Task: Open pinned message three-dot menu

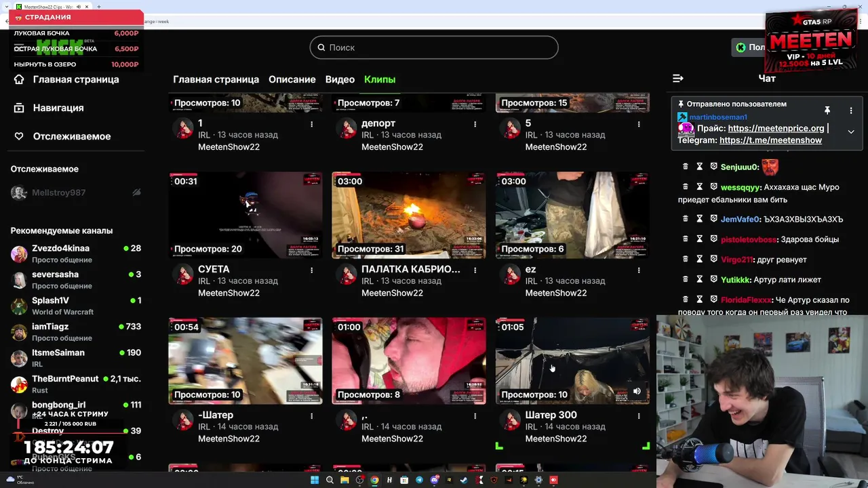Action: tap(851, 110)
